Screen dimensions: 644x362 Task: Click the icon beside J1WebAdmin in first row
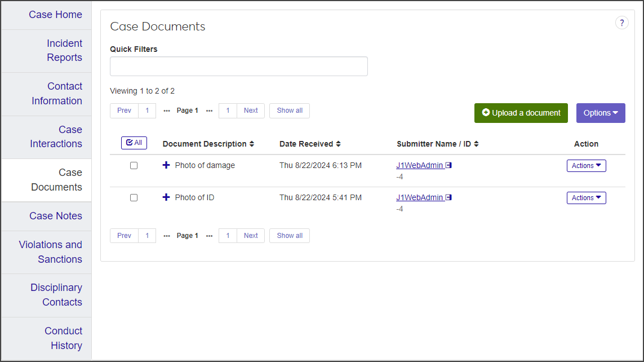point(448,166)
